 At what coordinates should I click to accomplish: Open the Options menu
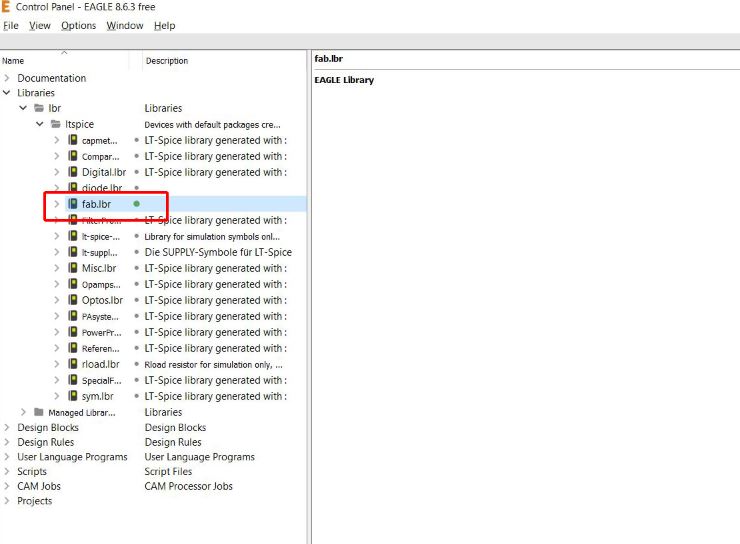click(x=78, y=25)
